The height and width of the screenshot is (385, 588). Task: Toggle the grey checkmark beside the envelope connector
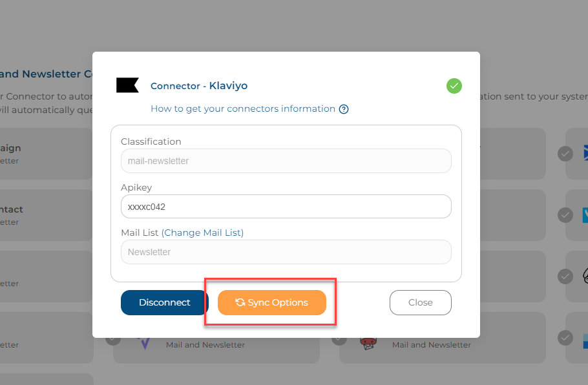pyautogui.click(x=565, y=154)
